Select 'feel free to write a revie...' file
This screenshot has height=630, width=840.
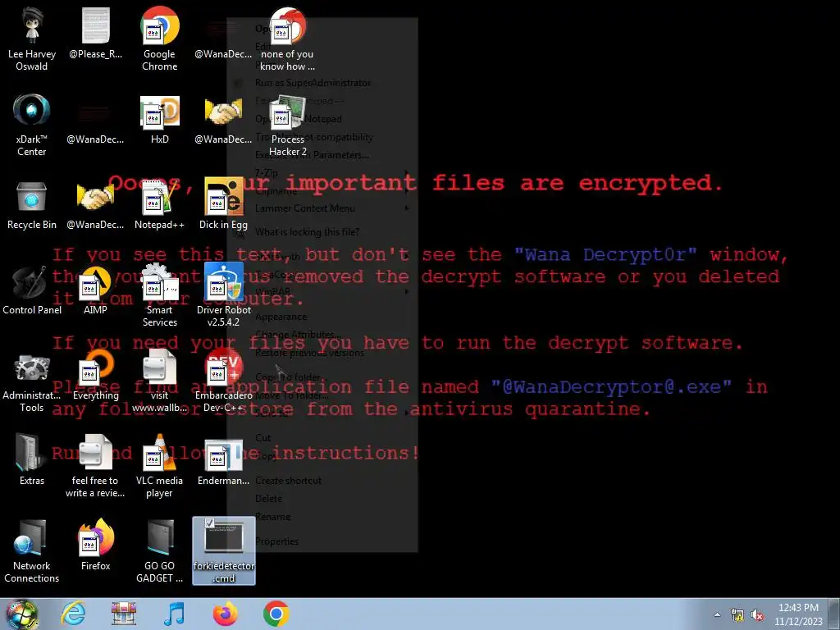95,466
